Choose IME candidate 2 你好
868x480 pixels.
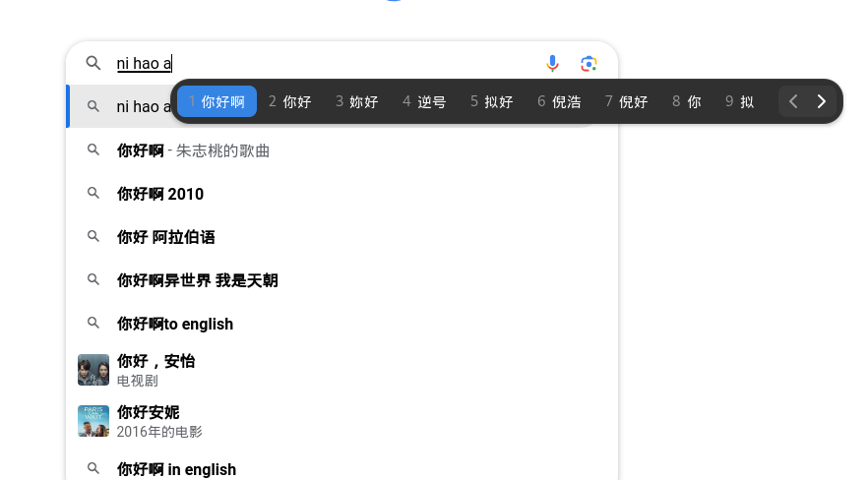point(290,101)
